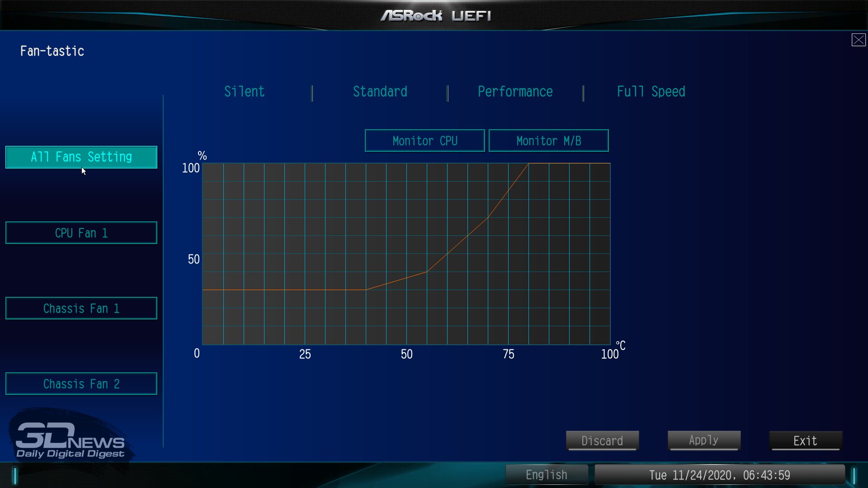Select Chassis Fan 2 in the sidebar
Viewport: 868px width, 488px height.
pos(81,384)
